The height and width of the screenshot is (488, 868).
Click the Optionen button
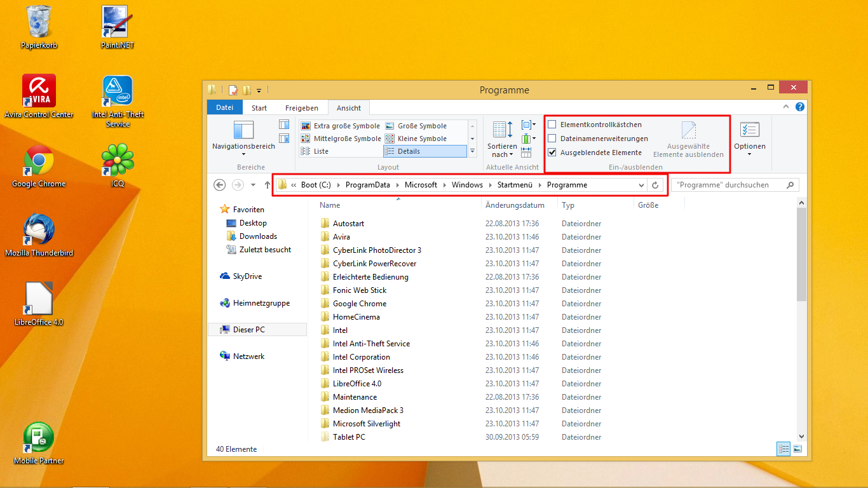750,139
